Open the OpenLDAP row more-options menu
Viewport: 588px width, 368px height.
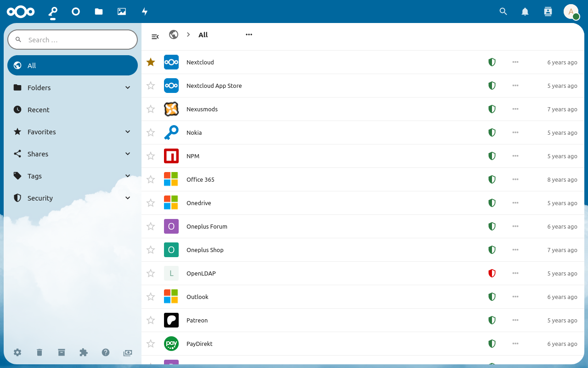(x=515, y=273)
